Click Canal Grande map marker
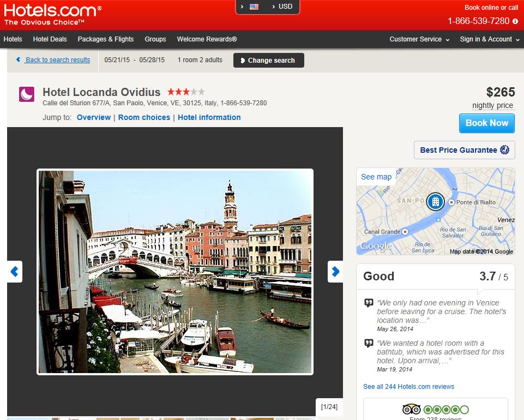The height and width of the screenshot is (420, 524). point(405,232)
